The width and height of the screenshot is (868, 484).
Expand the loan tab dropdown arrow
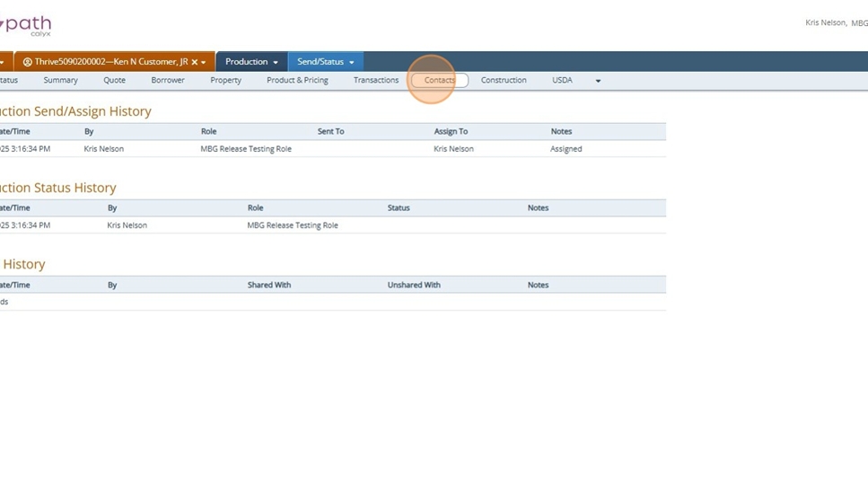click(x=204, y=62)
